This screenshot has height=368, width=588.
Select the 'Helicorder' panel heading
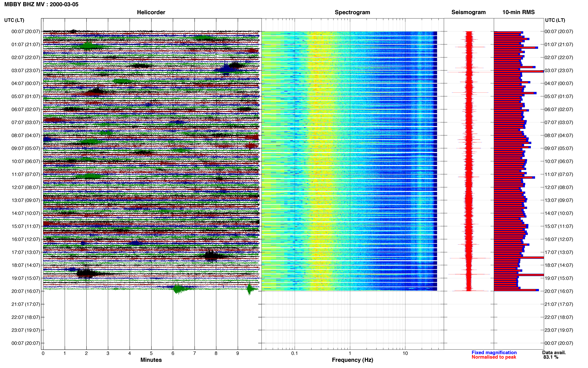pos(151,12)
